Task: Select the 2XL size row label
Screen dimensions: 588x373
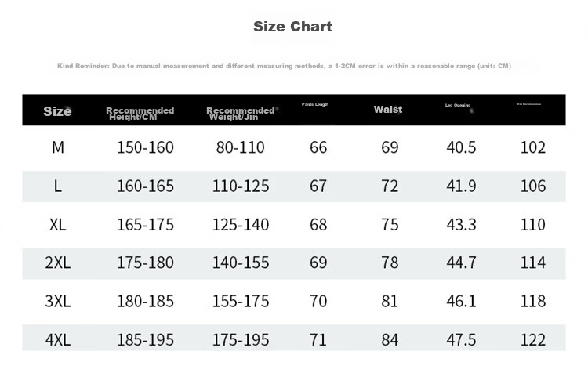Action: click(58, 263)
